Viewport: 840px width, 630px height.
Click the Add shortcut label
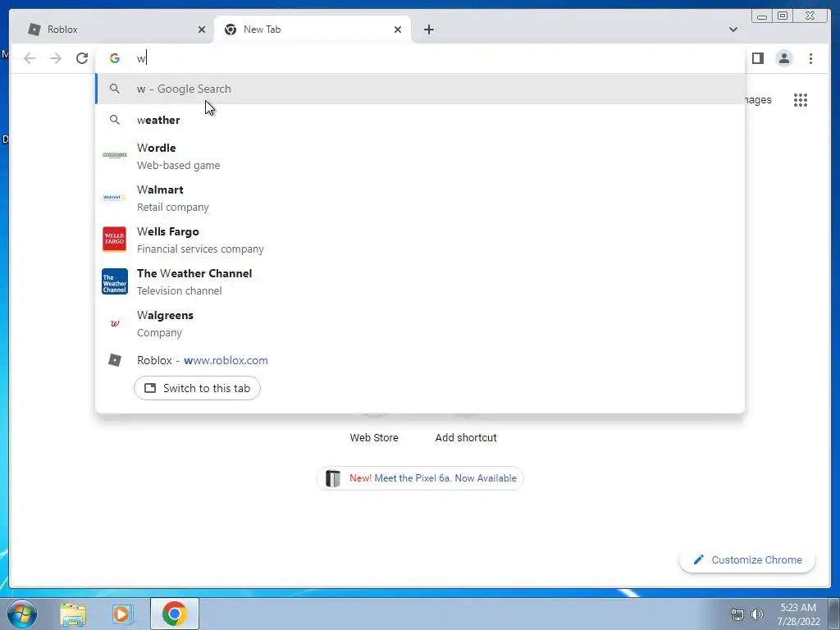pyautogui.click(x=466, y=438)
